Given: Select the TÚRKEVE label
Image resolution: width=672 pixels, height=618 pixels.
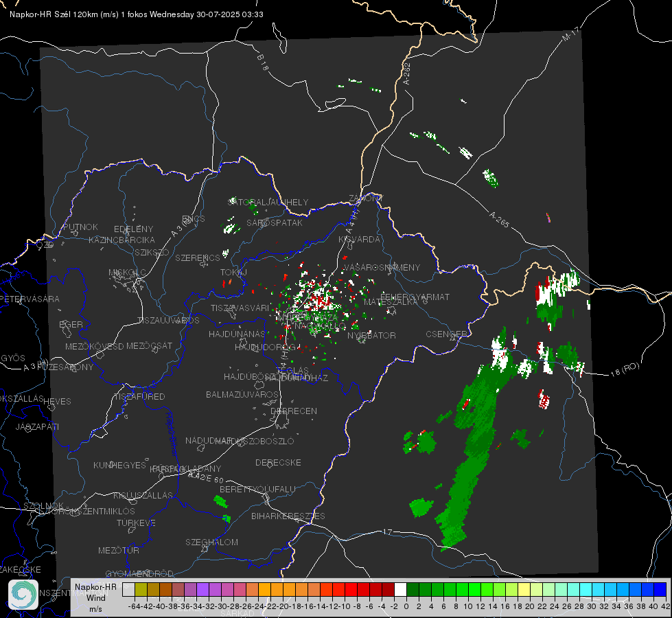Looking at the screenshot, I should pos(136,523).
